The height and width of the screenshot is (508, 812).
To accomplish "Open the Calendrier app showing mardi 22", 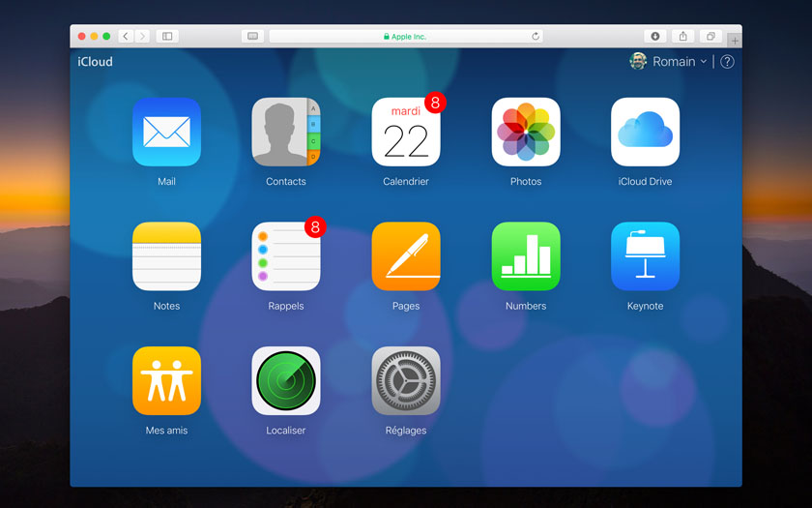I will pos(405,132).
